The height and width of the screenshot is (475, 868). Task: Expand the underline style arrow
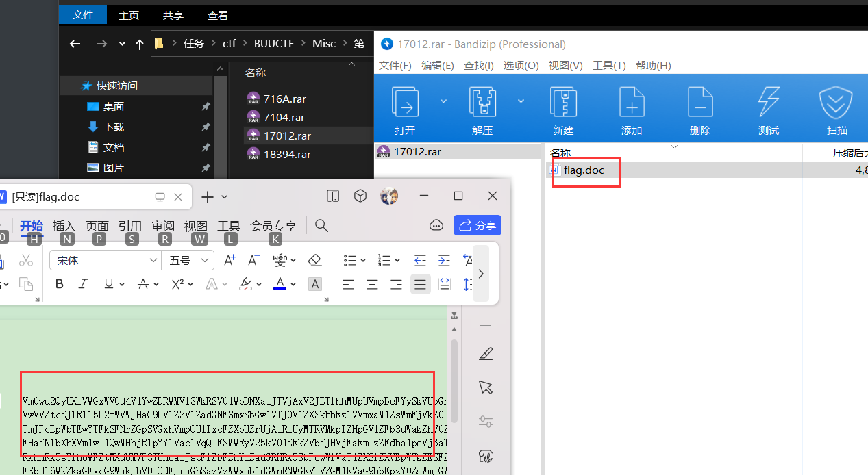click(x=123, y=285)
